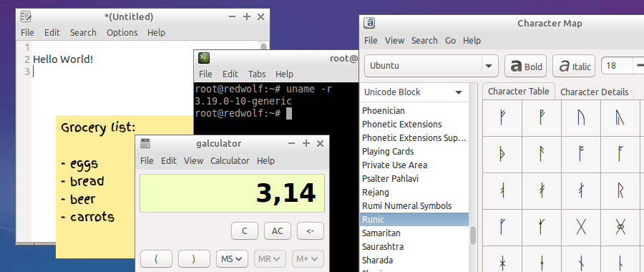
Task: Toggle the Bold font style button
Action: [x=526, y=66]
